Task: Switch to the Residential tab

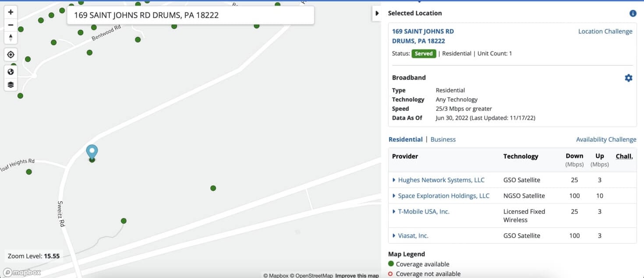Action: pos(405,139)
